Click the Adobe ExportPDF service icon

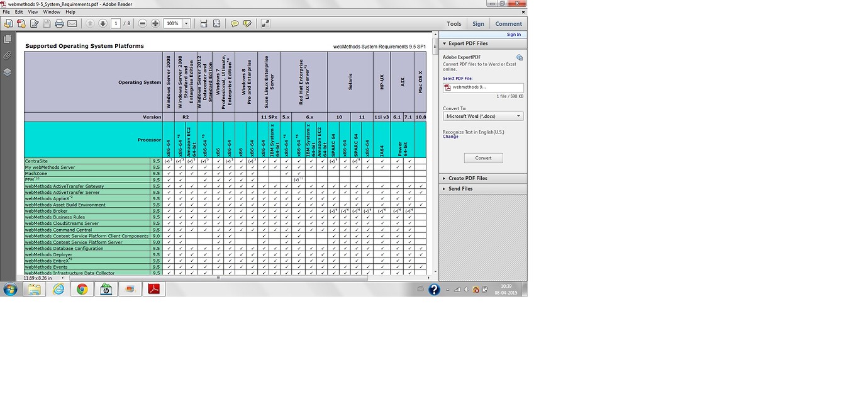[520, 57]
